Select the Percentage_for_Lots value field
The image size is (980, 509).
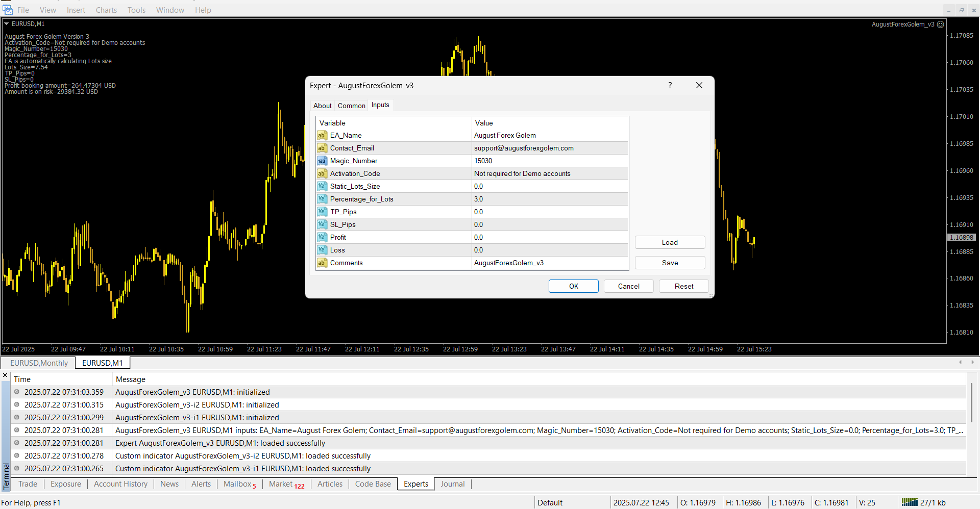point(550,199)
